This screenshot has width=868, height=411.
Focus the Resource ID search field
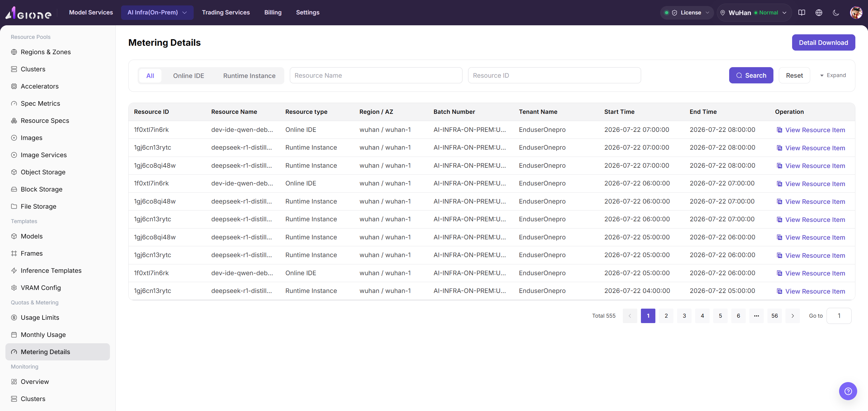554,76
